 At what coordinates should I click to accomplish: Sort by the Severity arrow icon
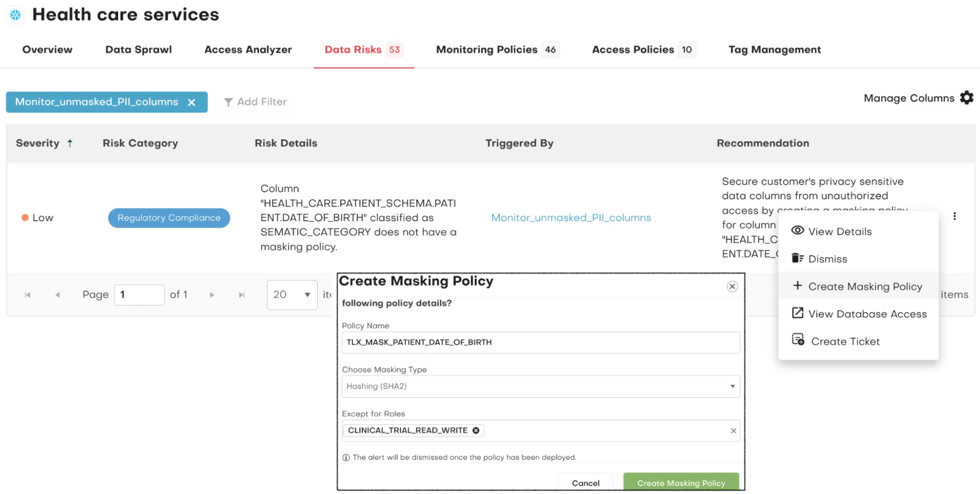click(x=70, y=143)
